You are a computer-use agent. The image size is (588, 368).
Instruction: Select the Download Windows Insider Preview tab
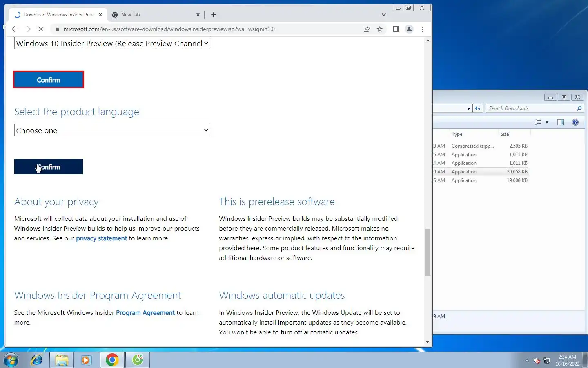pos(58,15)
